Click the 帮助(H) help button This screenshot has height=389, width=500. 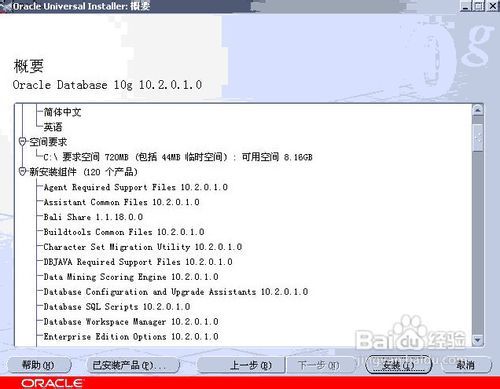(39, 365)
